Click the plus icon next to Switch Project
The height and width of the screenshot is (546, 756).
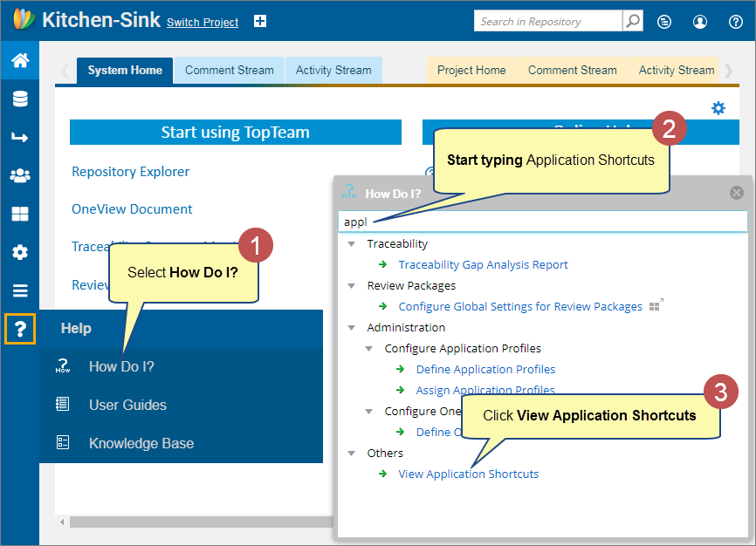(x=260, y=21)
